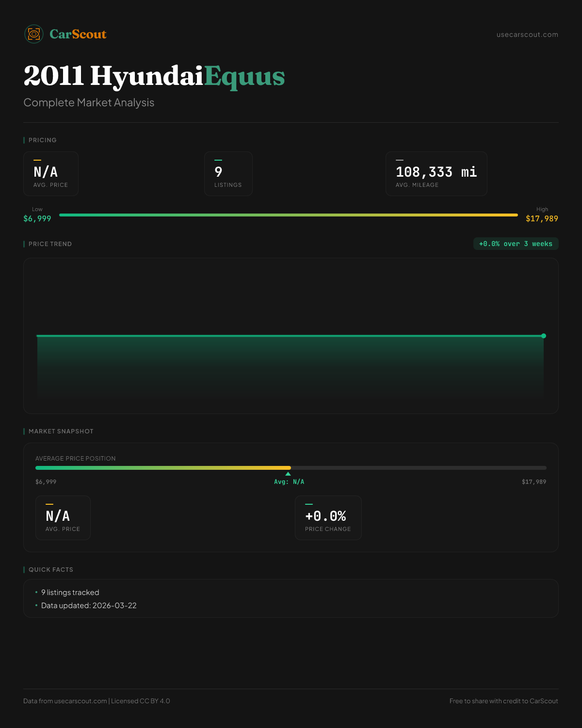This screenshot has width=582, height=728.
Task: Click the CarScout eye logo icon
Action: [x=34, y=34]
